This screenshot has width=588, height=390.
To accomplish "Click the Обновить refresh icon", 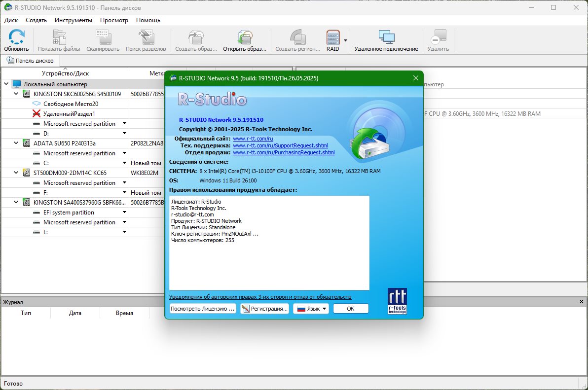I will (16, 37).
